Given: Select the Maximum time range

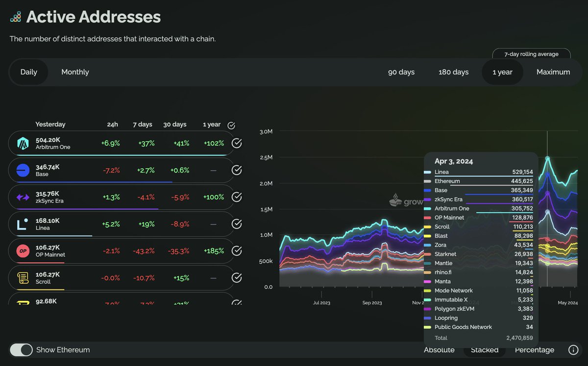Looking at the screenshot, I should tap(553, 72).
